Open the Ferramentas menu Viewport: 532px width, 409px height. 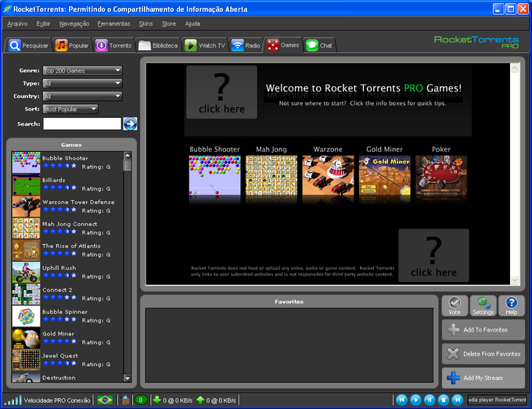click(x=113, y=23)
